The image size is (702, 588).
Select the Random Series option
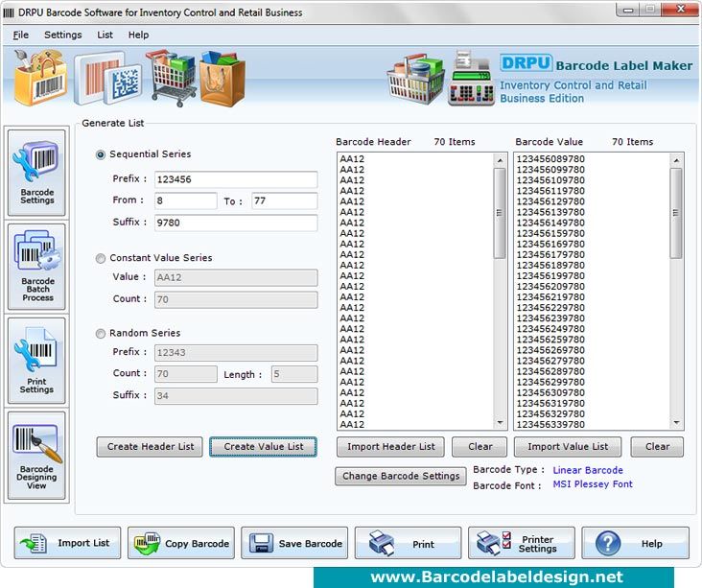point(101,334)
